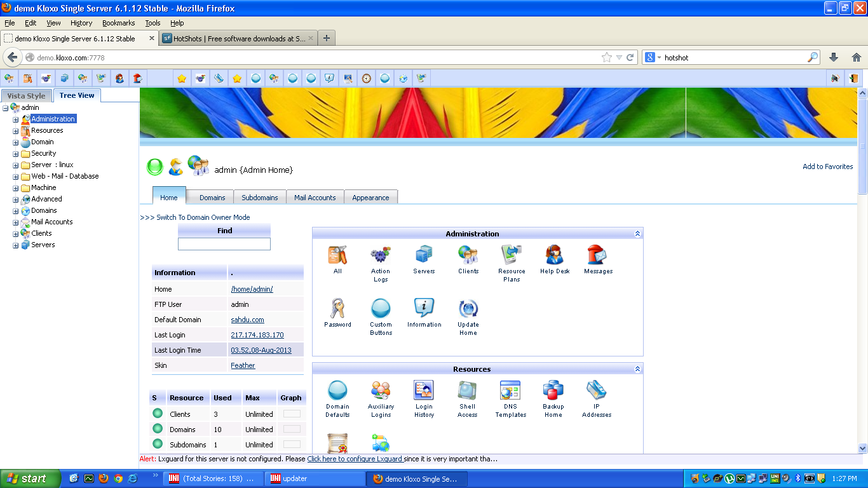Expand the Security folder in tree
The image size is (868, 488).
pos(16,154)
